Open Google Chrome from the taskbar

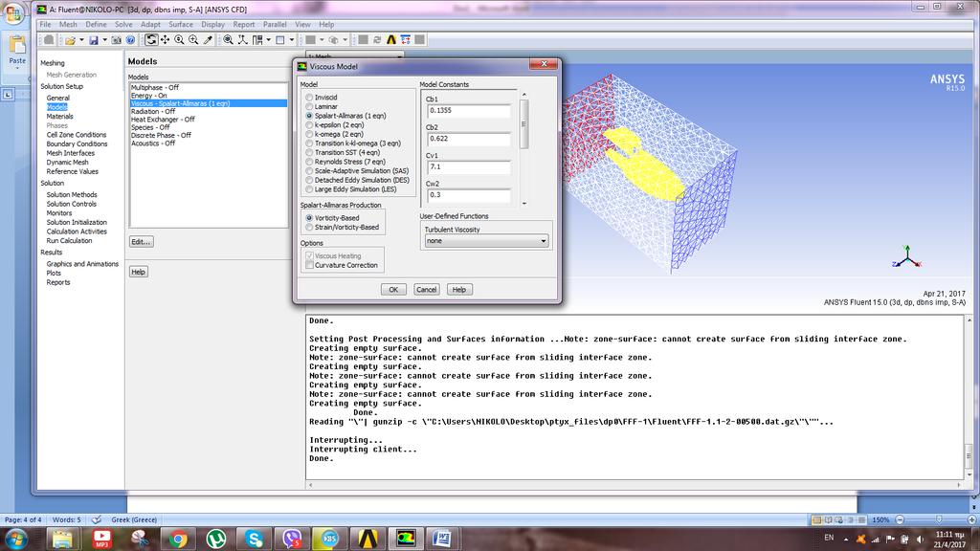coord(178,539)
